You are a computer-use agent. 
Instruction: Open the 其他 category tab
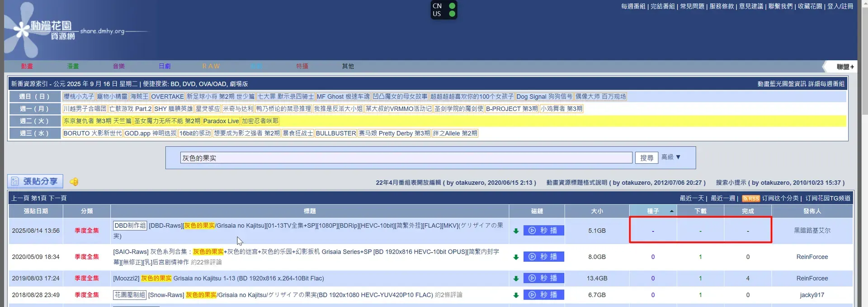348,66
